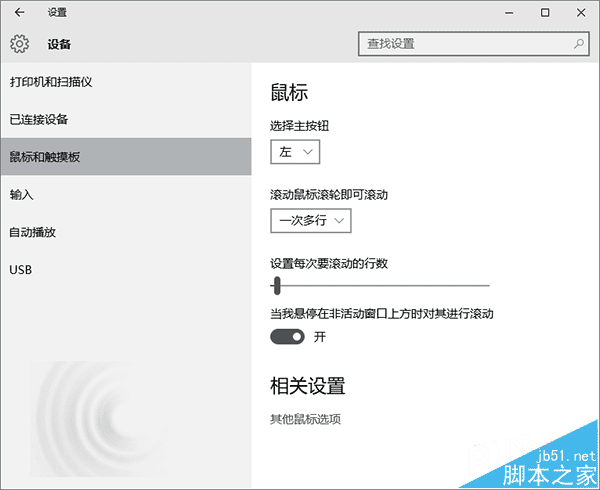Click the back arrow in title bar
Image resolution: width=600 pixels, height=490 pixels.
(20, 13)
